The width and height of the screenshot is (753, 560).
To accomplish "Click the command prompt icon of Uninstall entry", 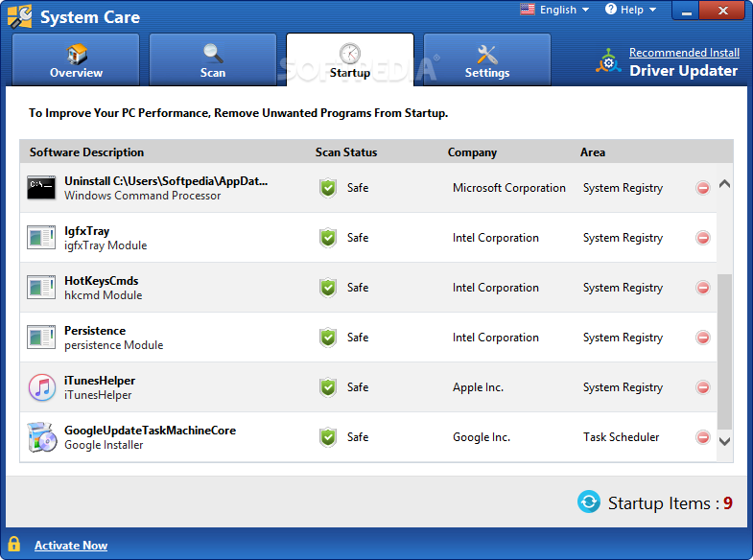I will tap(41, 187).
